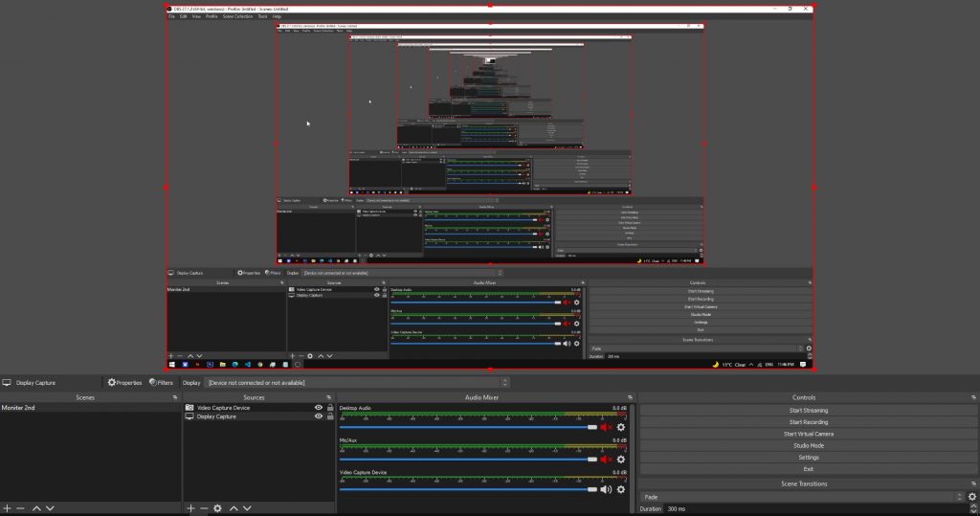Click Start Recording in main Controls dock
The width and height of the screenshot is (980, 516).
coord(808,422)
